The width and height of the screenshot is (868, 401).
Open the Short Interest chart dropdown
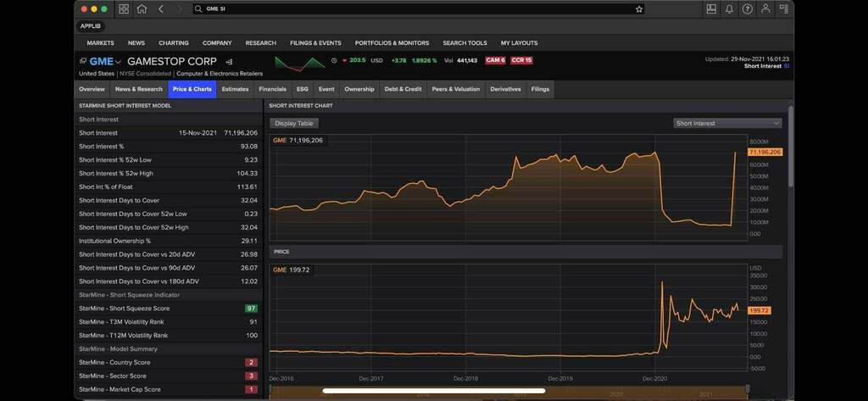[727, 124]
